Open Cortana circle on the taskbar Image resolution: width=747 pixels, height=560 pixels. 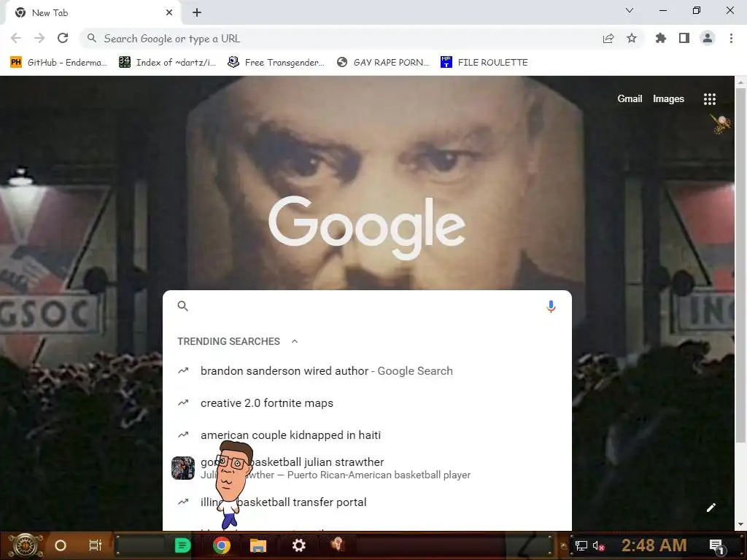(x=61, y=545)
